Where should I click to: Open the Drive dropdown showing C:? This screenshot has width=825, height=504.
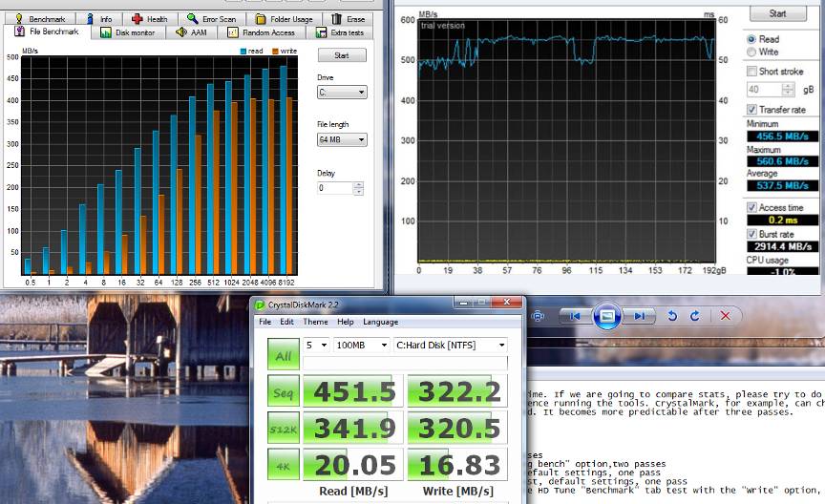pos(342,92)
